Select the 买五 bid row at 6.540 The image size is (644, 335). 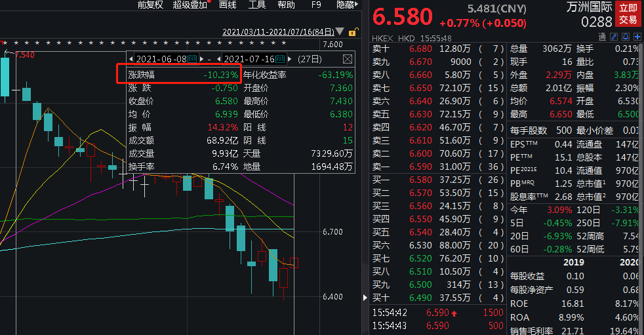(438, 232)
